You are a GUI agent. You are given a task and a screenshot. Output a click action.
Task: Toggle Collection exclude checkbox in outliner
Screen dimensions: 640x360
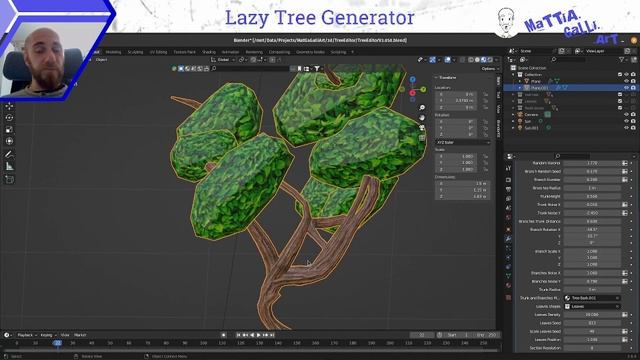(620, 75)
